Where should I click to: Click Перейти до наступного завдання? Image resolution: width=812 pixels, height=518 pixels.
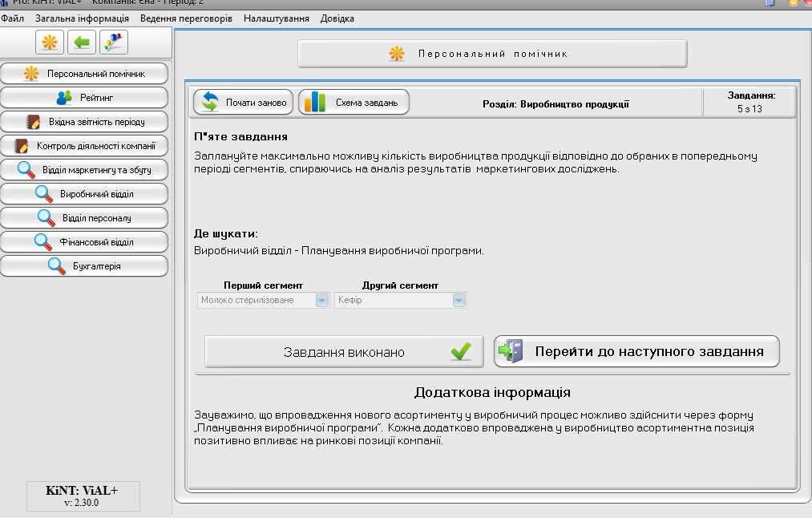click(x=636, y=352)
